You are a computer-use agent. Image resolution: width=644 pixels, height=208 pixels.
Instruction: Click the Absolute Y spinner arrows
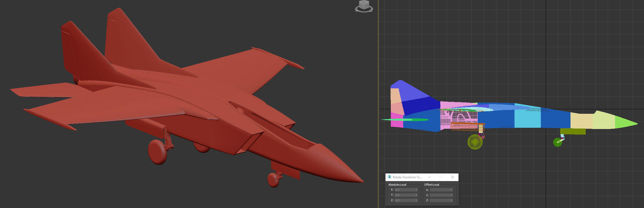pos(416,195)
